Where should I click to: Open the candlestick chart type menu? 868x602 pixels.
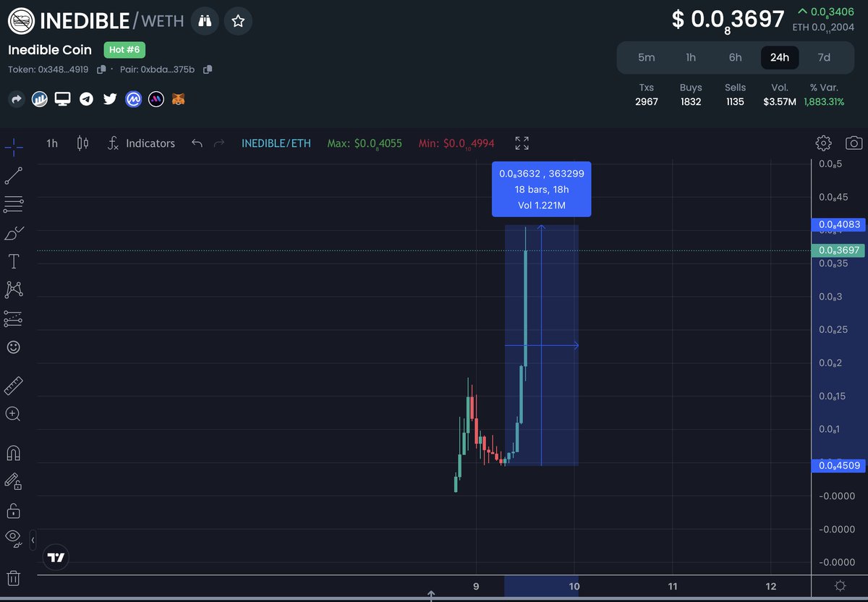point(82,143)
